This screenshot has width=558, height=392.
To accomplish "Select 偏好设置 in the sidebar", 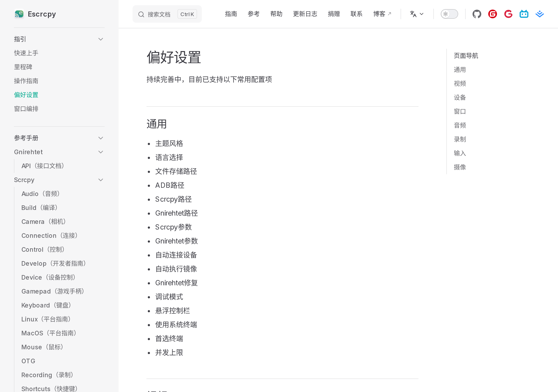I will click(26, 95).
